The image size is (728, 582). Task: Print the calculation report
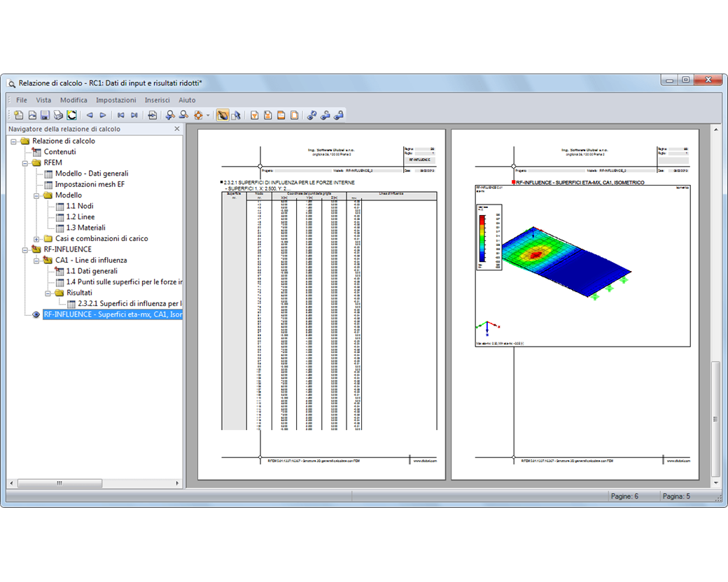[58, 115]
